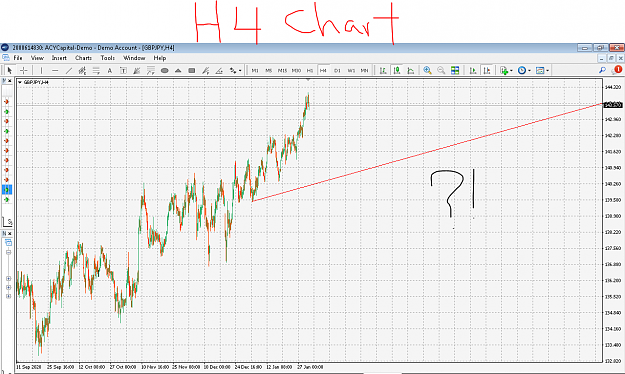This screenshot has height=374, width=625.
Task: Restore the inner chart window
Action: (x=611, y=58)
